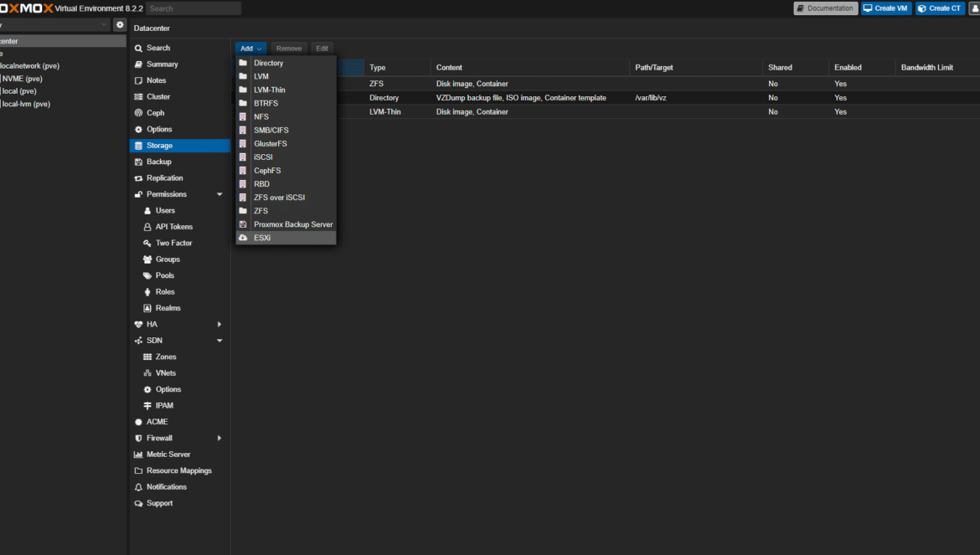Click the VNets network icon
The width and height of the screenshot is (980, 555).
click(147, 373)
